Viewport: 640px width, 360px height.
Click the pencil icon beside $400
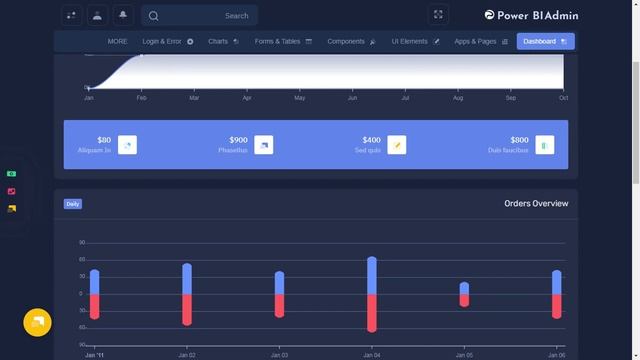[x=397, y=145]
